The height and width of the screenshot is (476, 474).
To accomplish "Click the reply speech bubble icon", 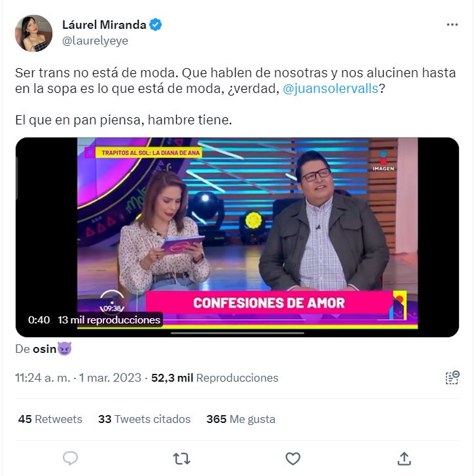I will click(71, 458).
